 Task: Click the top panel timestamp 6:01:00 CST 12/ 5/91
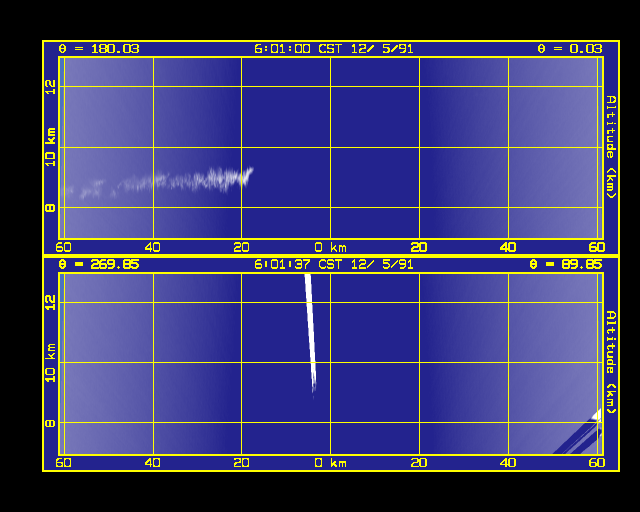coord(333,49)
